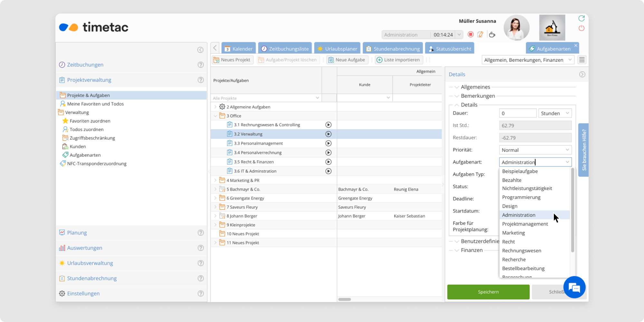Click the Neues Projekt button
Image resolution: width=644 pixels, height=322 pixels.
point(232,60)
